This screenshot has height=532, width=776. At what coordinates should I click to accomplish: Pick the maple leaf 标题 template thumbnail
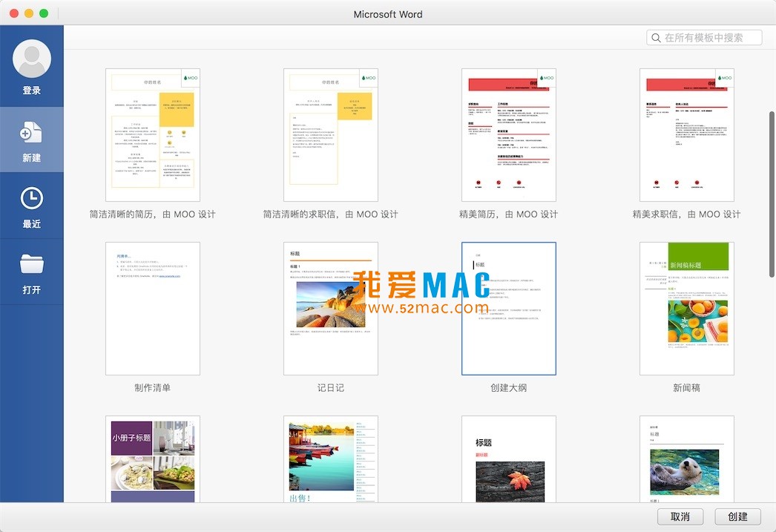(509, 459)
